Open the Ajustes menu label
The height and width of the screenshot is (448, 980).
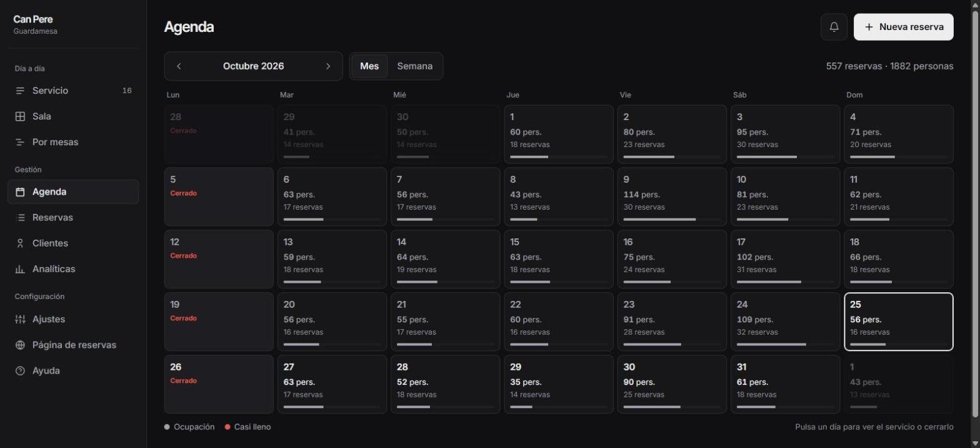pos(49,319)
